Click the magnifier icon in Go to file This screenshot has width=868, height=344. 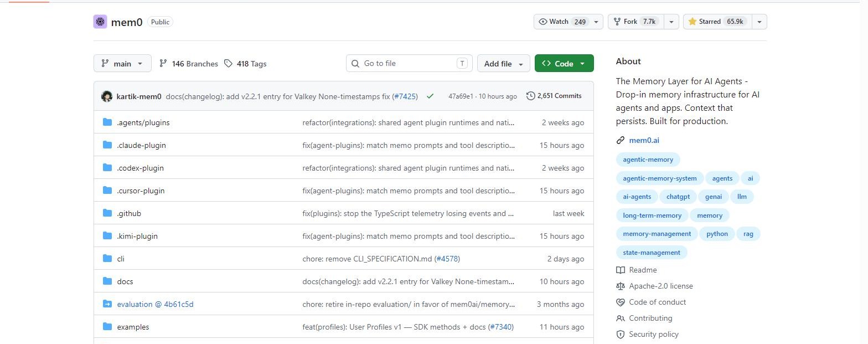click(356, 64)
